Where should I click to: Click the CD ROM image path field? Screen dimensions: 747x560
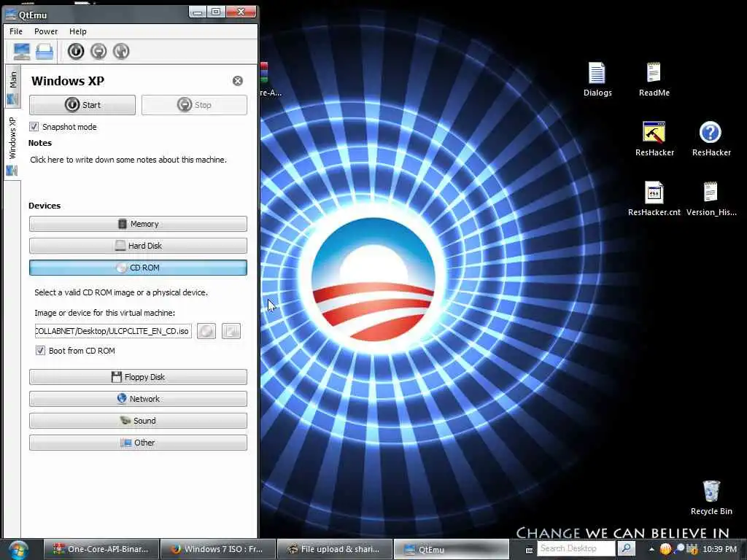(x=113, y=331)
